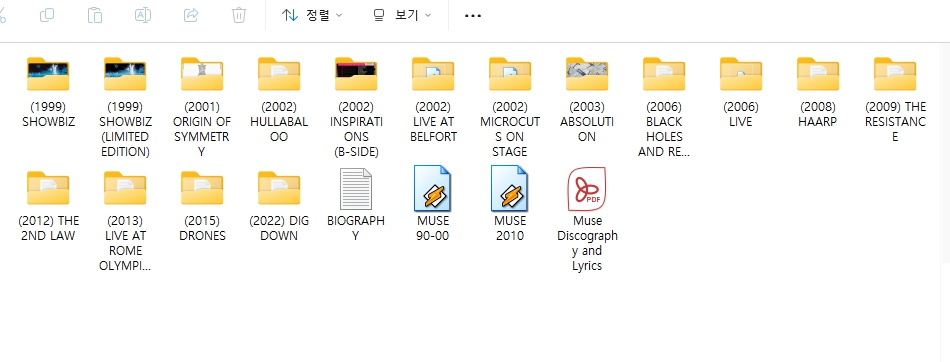950x362 pixels.
Task: Select the (2012) THE 2ND LAW folder icon
Action: pos(48,188)
